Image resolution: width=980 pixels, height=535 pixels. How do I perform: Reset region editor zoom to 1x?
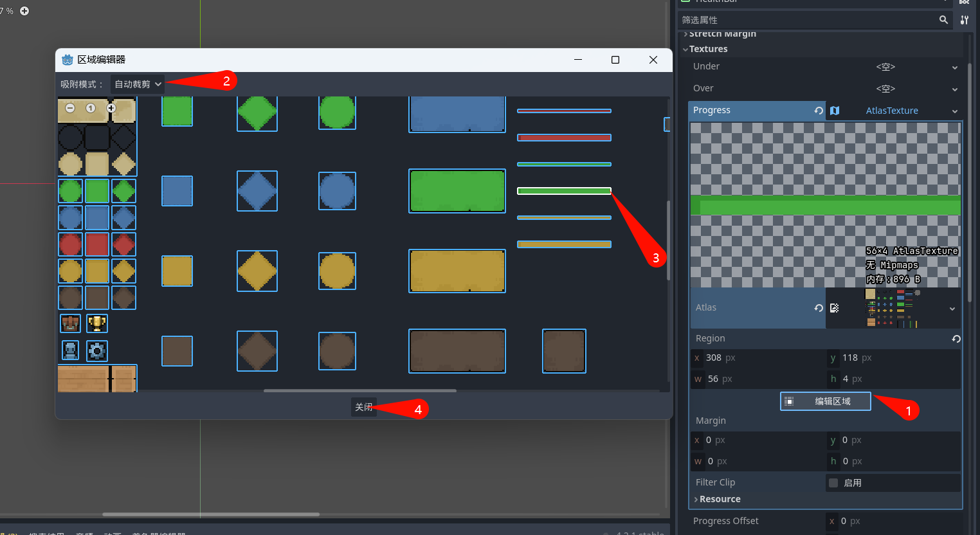[91, 108]
